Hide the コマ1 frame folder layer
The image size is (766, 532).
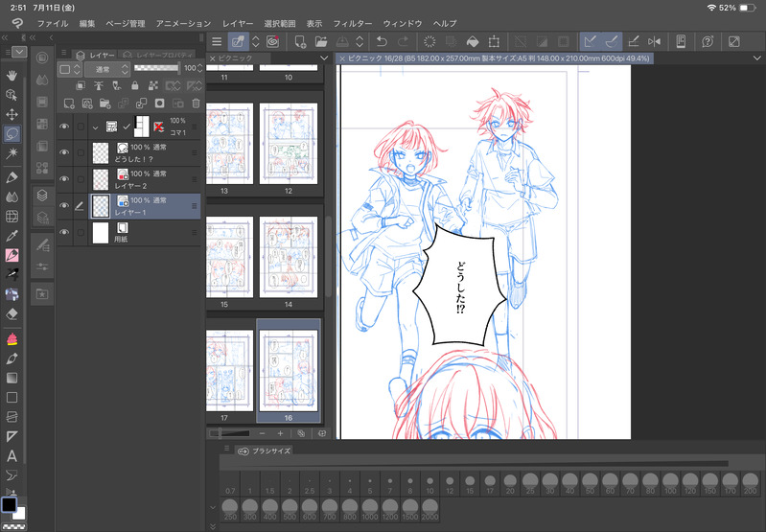coord(64,127)
